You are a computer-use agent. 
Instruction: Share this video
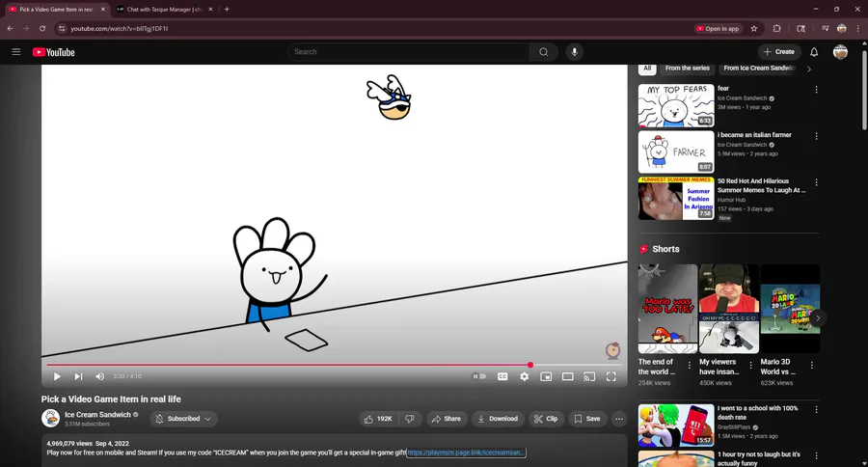[x=447, y=419]
